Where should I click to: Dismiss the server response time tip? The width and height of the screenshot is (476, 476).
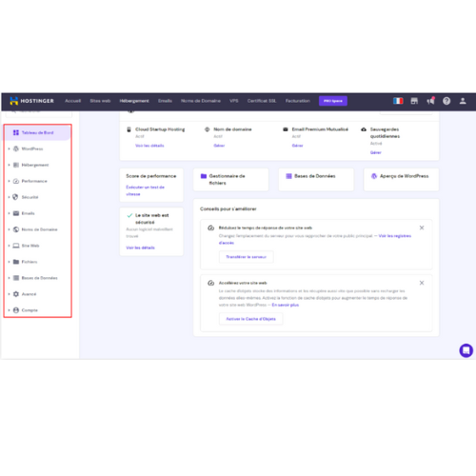[x=422, y=228]
